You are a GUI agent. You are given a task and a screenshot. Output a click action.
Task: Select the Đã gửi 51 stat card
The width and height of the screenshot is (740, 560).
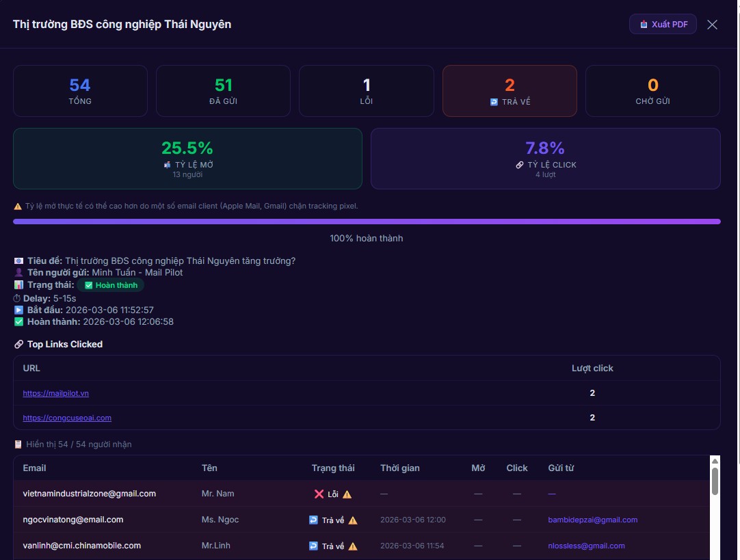tap(223, 91)
